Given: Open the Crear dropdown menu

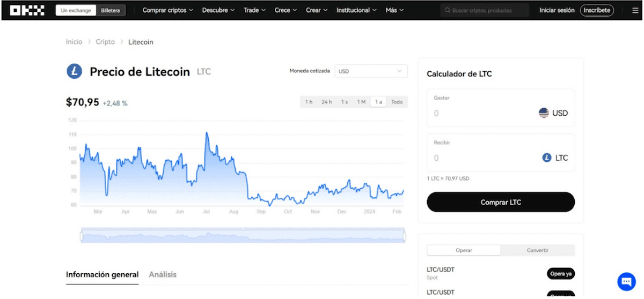Looking at the screenshot, I should (x=317, y=10).
